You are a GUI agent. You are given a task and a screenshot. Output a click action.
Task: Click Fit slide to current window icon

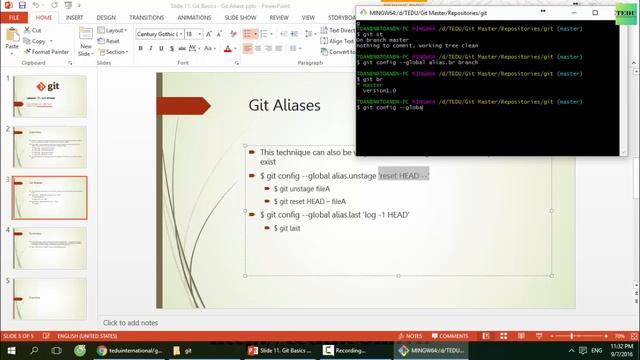coord(634,336)
